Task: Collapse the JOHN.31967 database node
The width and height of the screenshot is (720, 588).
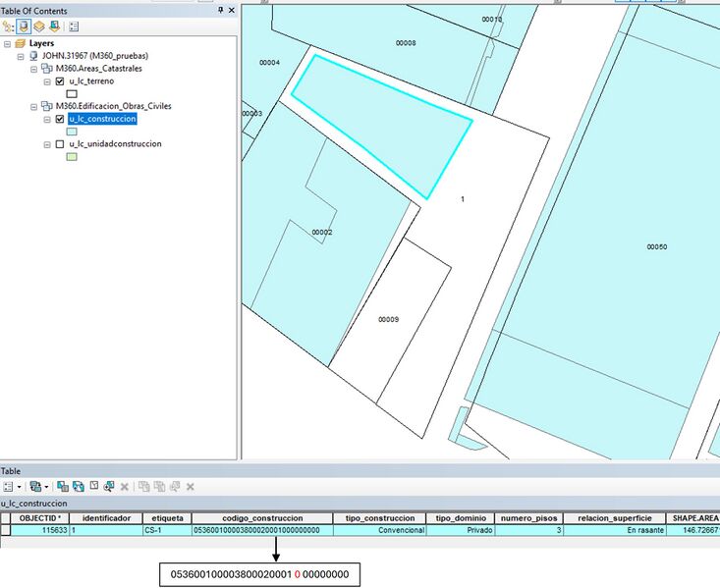Action: 21,57
